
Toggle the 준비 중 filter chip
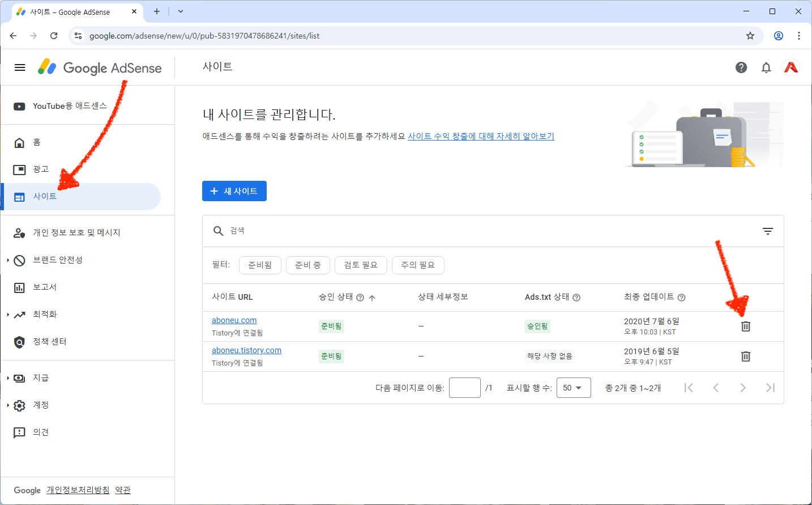(x=308, y=265)
